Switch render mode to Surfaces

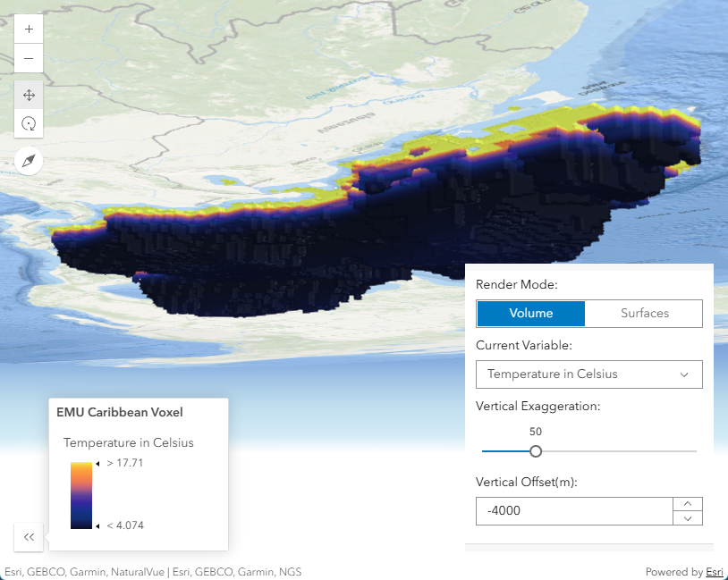[x=644, y=314]
